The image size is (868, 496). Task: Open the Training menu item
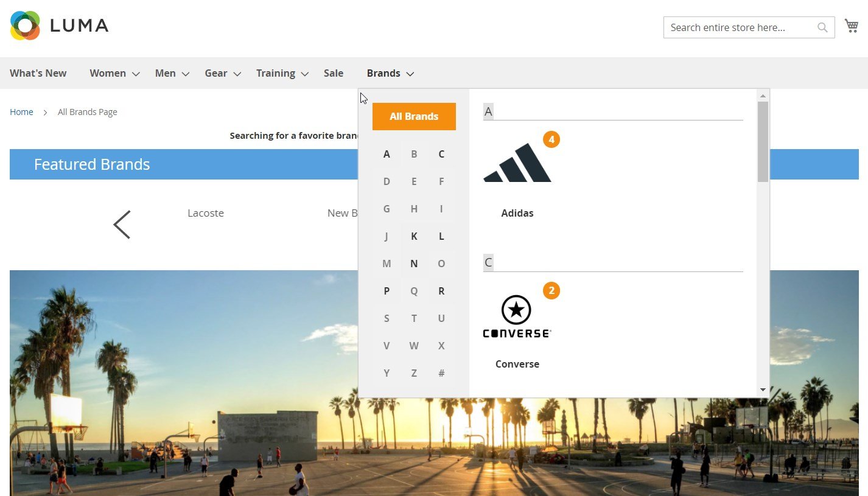tap(276, 73)
